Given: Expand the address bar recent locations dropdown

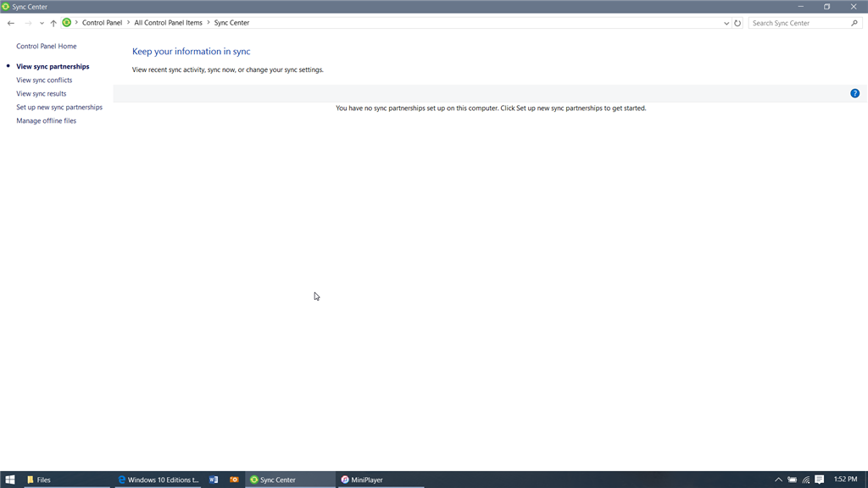Looking at the screenshot, I should (x=726, y=23).
